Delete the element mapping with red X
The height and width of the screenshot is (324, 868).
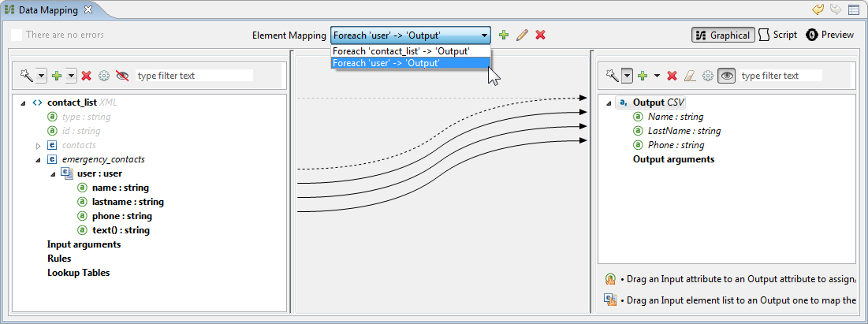pos(541,35)
